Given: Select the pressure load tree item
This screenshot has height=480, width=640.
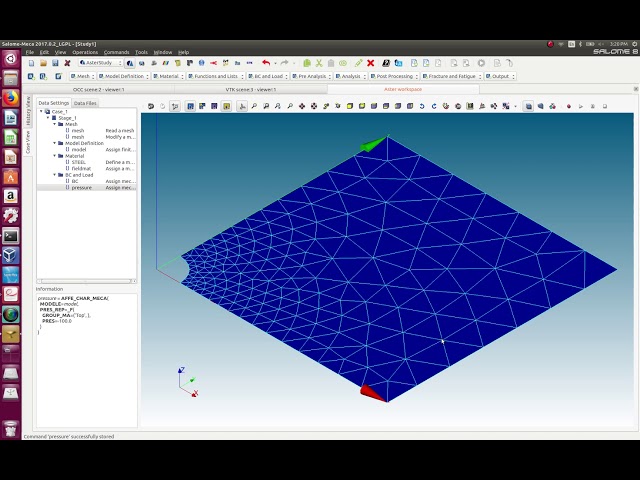Looking at the screenshot, I should click(82, 188).
